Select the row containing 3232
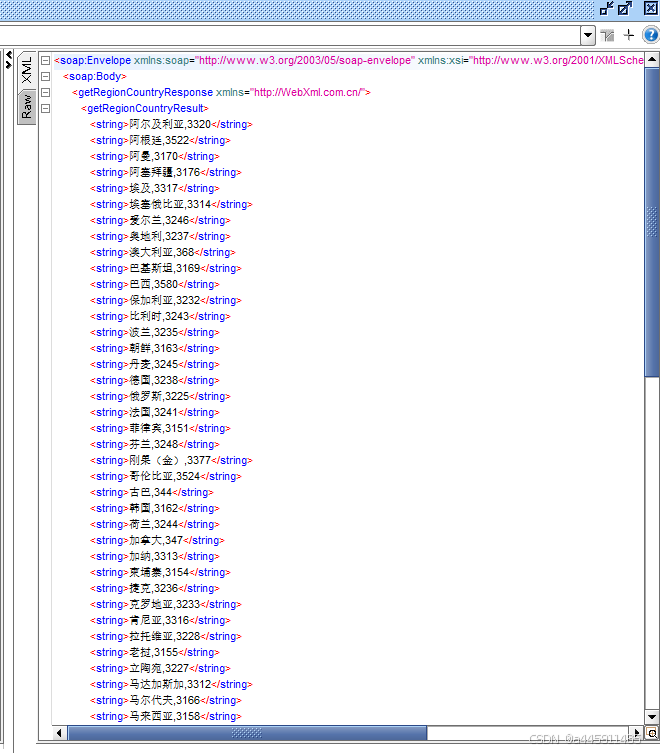The image size is (660, 753). [x=166, y=301]
